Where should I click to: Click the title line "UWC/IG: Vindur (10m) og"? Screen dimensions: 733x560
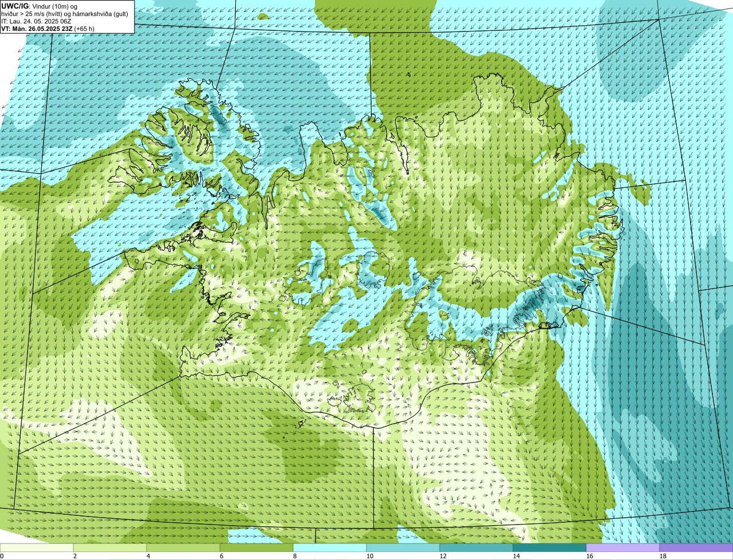click(39, 6)
